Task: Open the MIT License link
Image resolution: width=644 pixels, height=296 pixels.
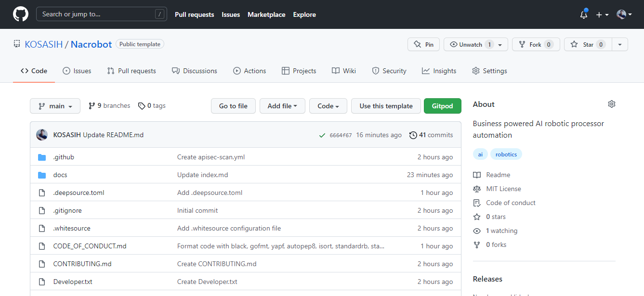Action: pyautogui.click(x=497, y=189)
